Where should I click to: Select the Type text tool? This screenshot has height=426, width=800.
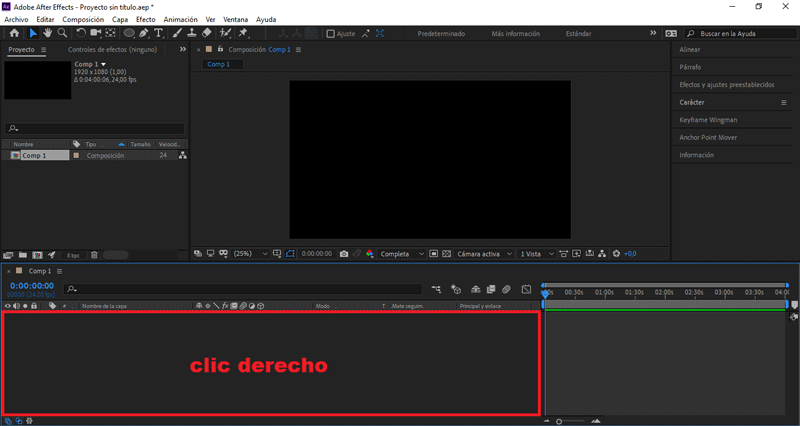coord(159,33)
